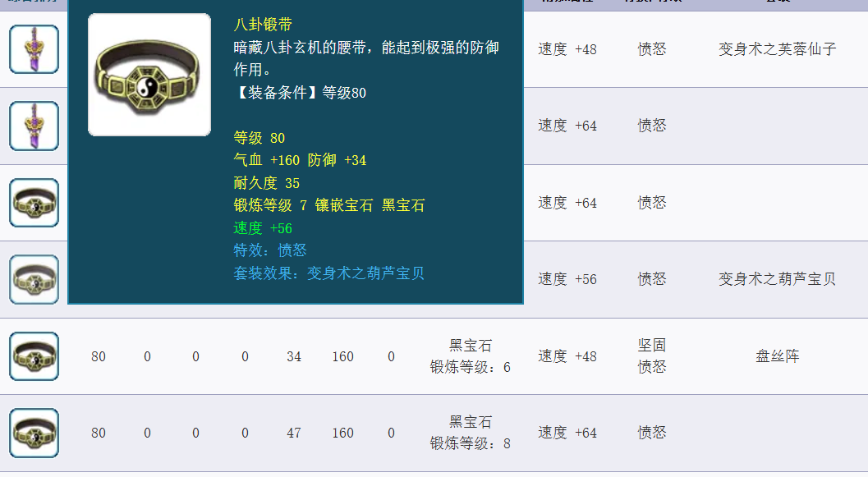Screen dimensions: 868x477
Task: Click 速度 +64 in the 锻炼等级:8 row
Action: coord(567,433)
